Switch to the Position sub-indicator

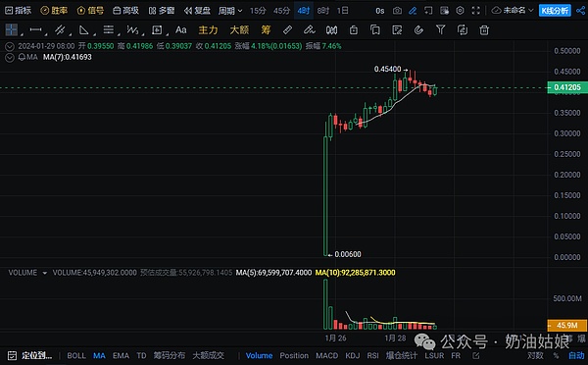294,355
